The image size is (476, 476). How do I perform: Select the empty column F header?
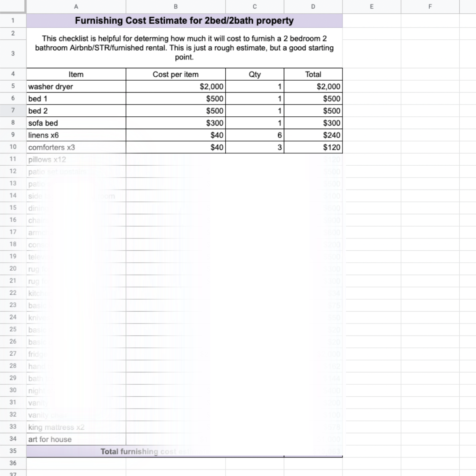[430, 6]
